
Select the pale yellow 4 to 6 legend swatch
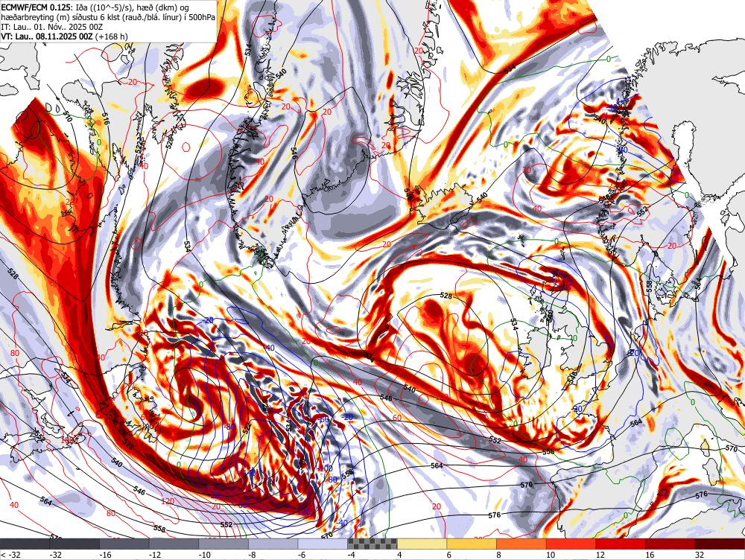click(422, 544)
